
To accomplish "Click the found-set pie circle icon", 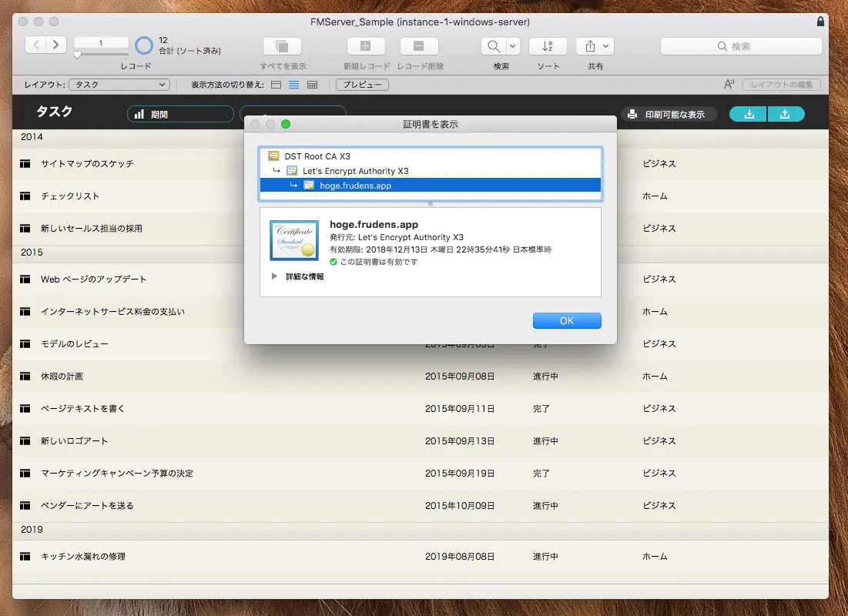I will (x=144, y=45).
